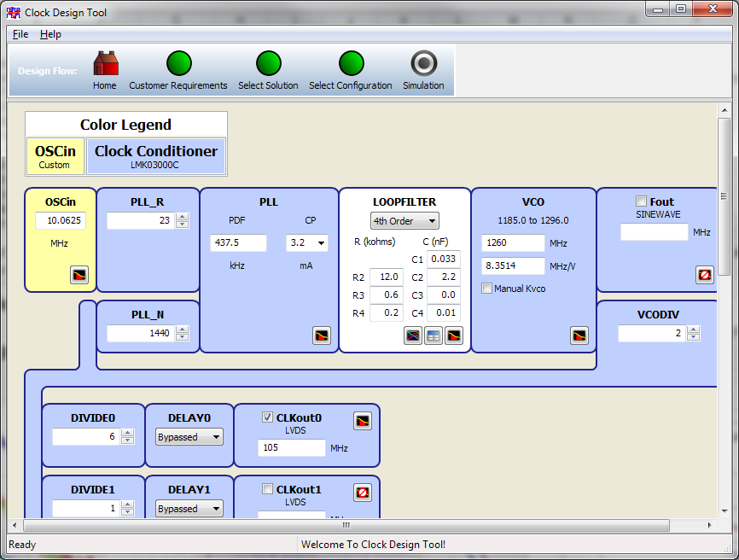Screen dimensions: 739x560
Task: Open the Help menu
Action: (49, 33)
